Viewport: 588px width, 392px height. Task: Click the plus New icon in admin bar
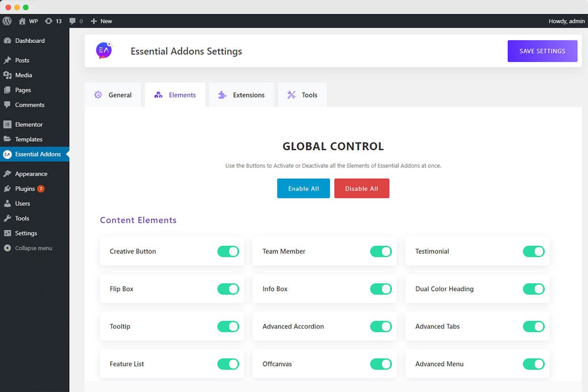pyautogui.click(x=94, y=21)
